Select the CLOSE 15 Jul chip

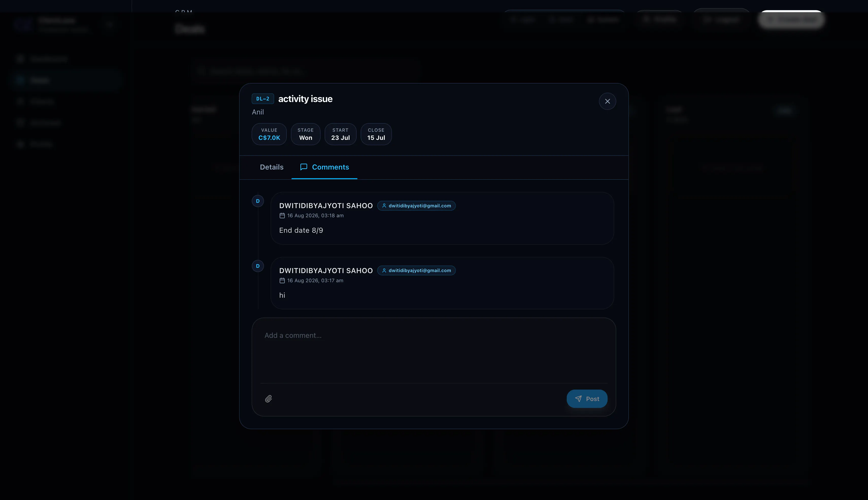pyautogui.click(x=376, y=134)
